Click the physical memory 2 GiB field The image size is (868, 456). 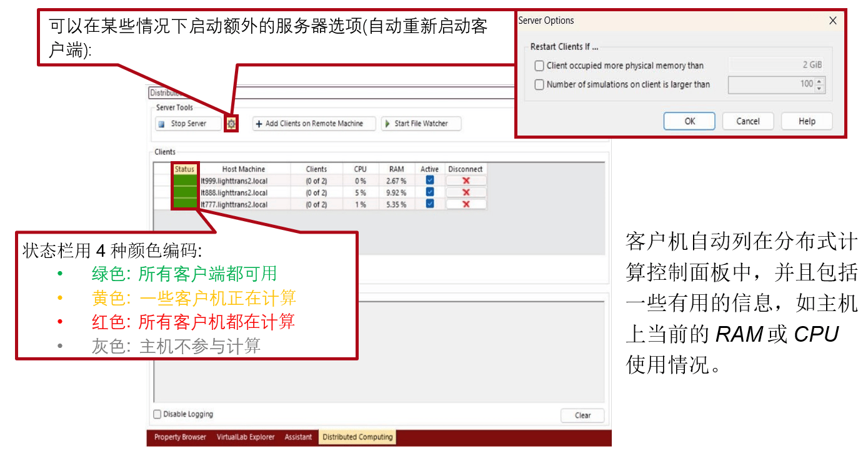click(x=777, y=65)
